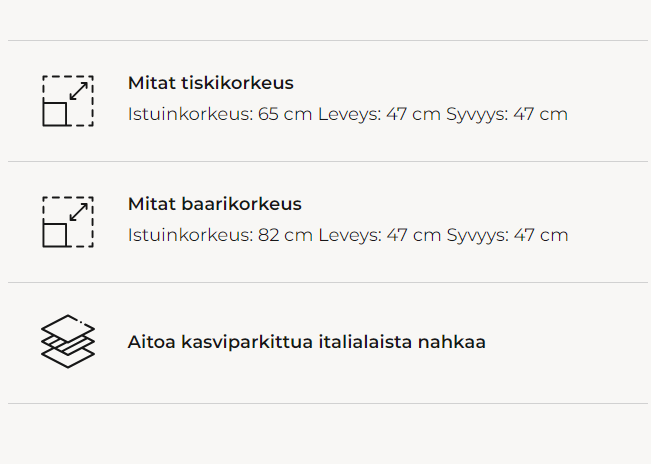651x464 pixels.
Task: Click the solid square in the tiskikorkeus icon
Action: 55,114
